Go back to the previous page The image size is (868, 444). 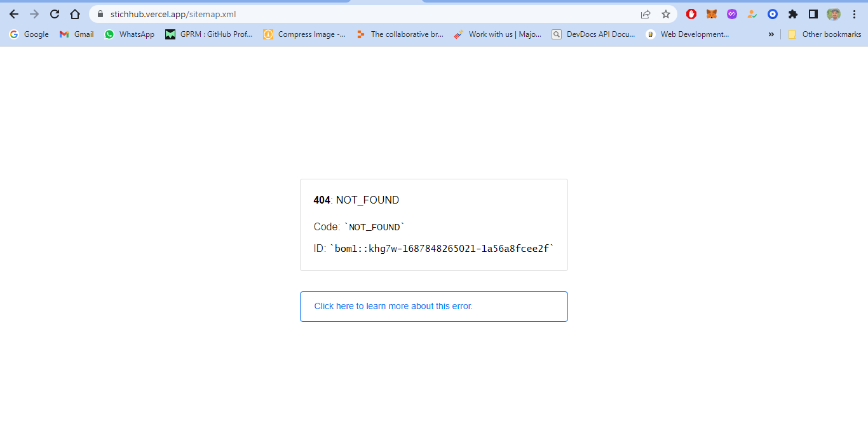click(13, 14)
